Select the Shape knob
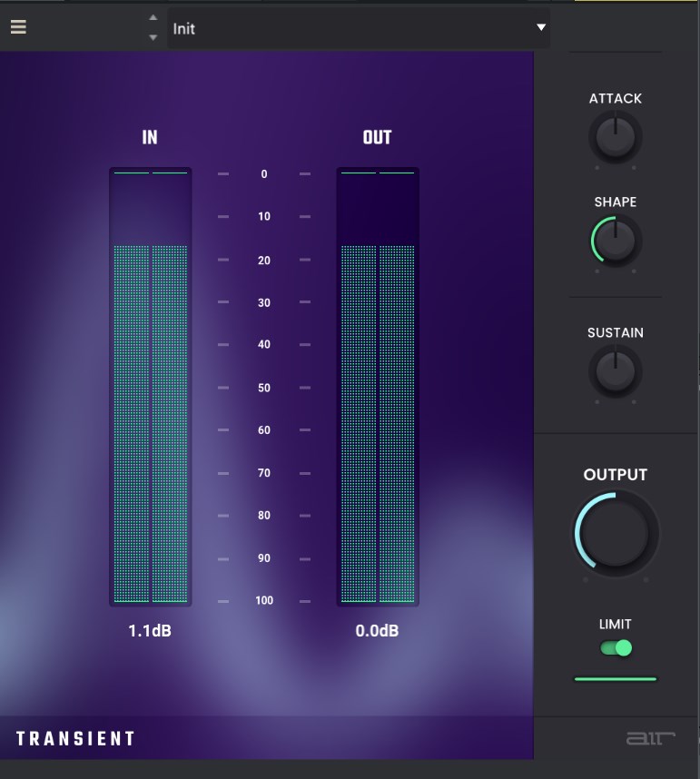Image resolution: width=700 pixels, height=779 pixels. [x=616, y=242]
